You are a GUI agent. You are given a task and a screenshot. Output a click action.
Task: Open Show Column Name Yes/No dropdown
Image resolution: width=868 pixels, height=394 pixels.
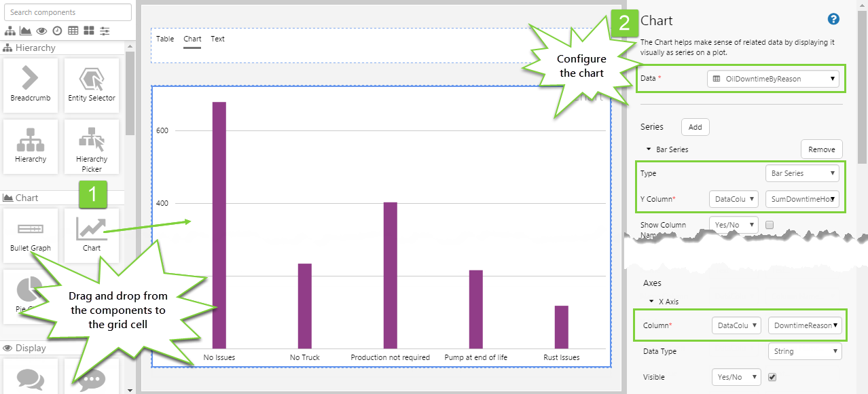(x=734, y=225)
